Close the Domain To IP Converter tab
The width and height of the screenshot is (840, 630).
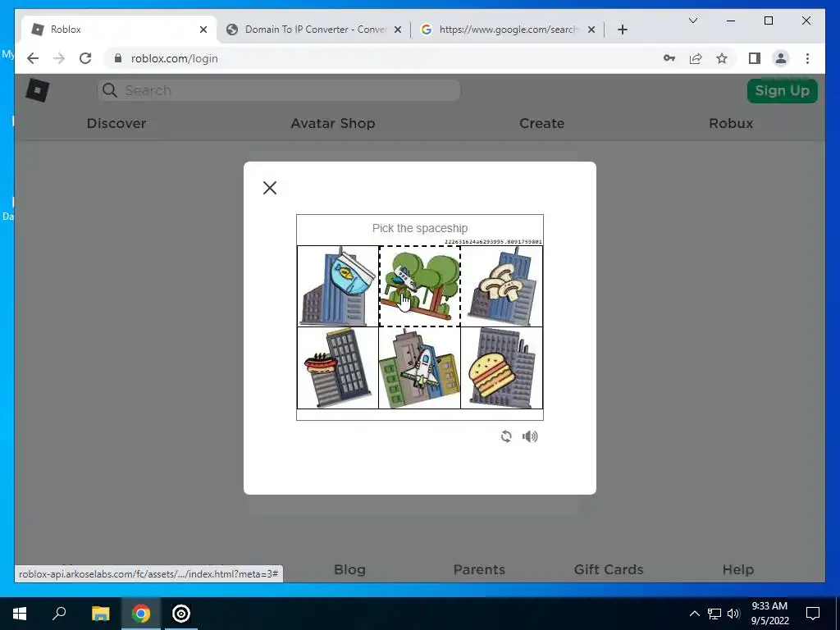click(398, 30)
